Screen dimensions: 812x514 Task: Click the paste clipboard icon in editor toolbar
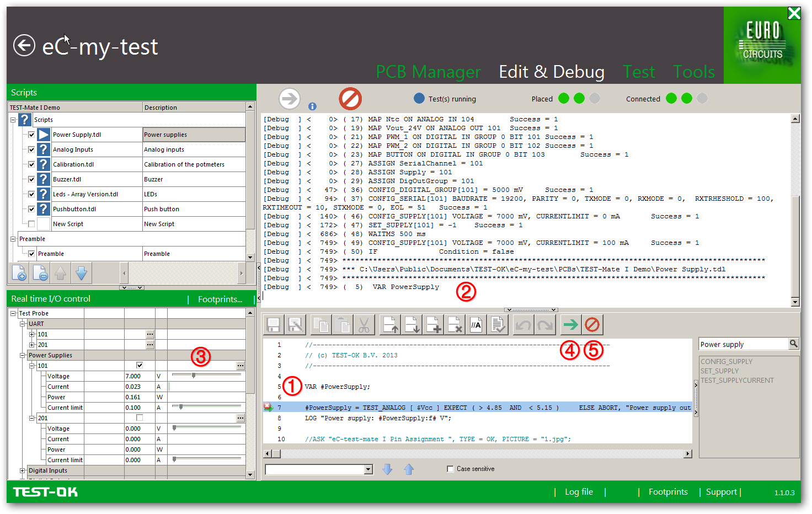342,325
